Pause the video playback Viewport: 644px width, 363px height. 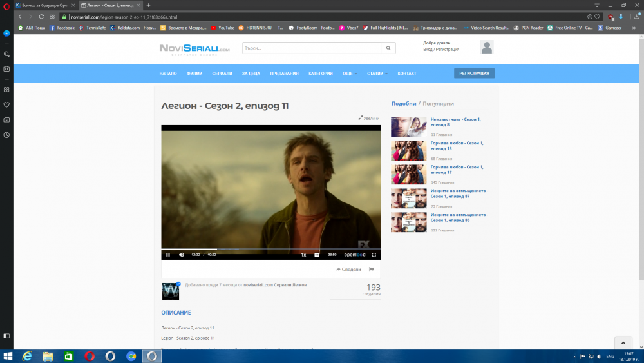168,255
